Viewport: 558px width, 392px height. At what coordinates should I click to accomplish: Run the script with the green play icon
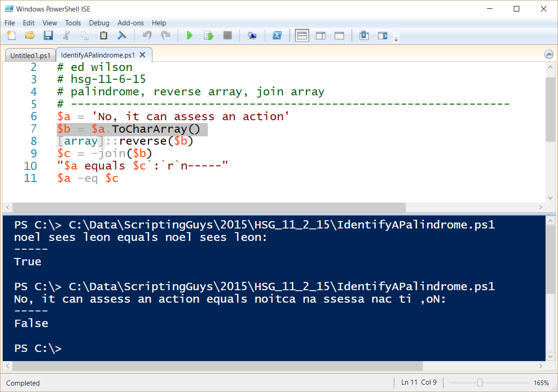(190, 35)
